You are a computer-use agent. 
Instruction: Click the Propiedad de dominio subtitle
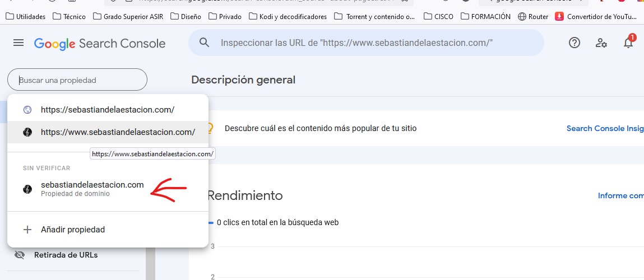[75, 194]
